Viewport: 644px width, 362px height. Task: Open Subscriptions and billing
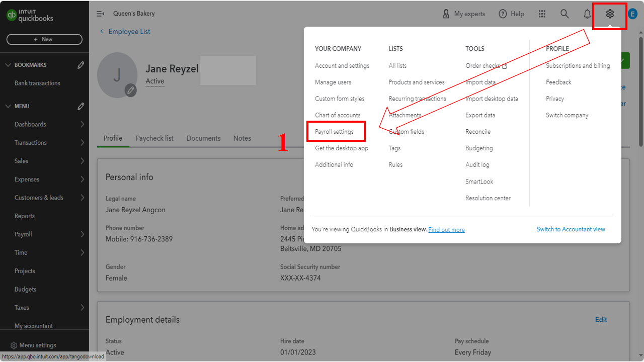pos(578,66)
